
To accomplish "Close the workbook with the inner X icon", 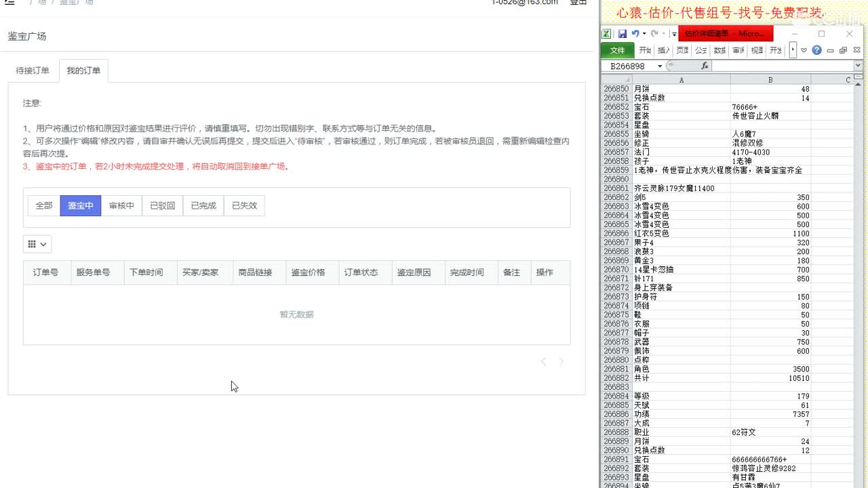I will click(x=856, y=50).
